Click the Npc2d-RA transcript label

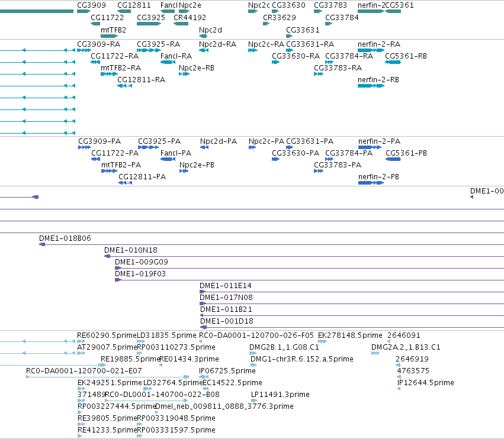point(217,44)
